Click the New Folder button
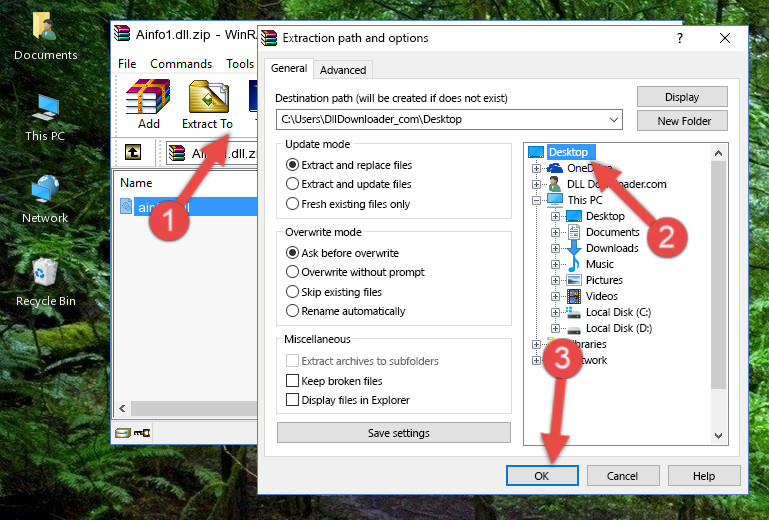The height and width of the screenshot is (520, 769). pyautogui.click(x=682, y=121)
